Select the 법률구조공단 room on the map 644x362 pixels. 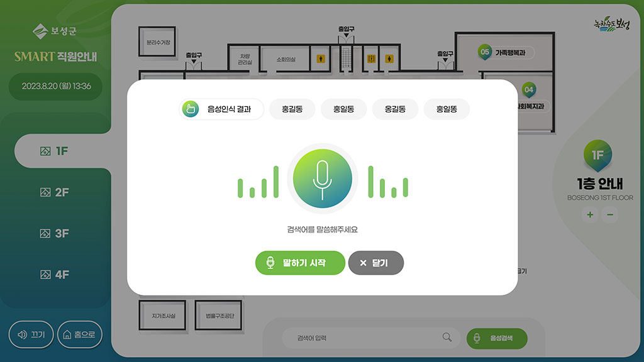pos(218,315)
